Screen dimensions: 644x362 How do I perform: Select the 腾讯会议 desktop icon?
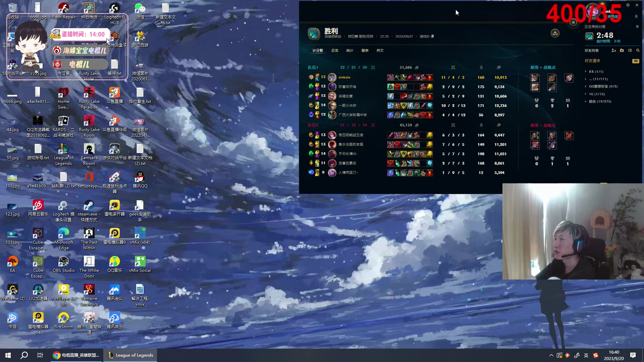point(114,293)
